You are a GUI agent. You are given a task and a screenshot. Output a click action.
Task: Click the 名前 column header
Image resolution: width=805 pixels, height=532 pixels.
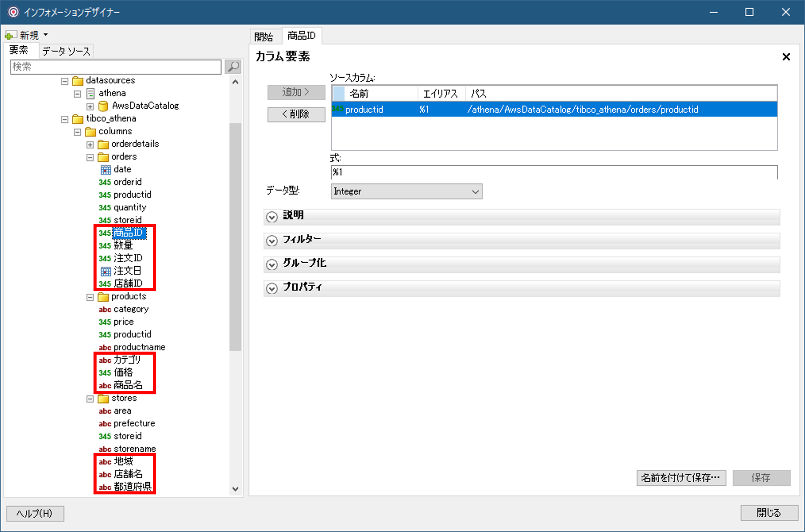381,93
